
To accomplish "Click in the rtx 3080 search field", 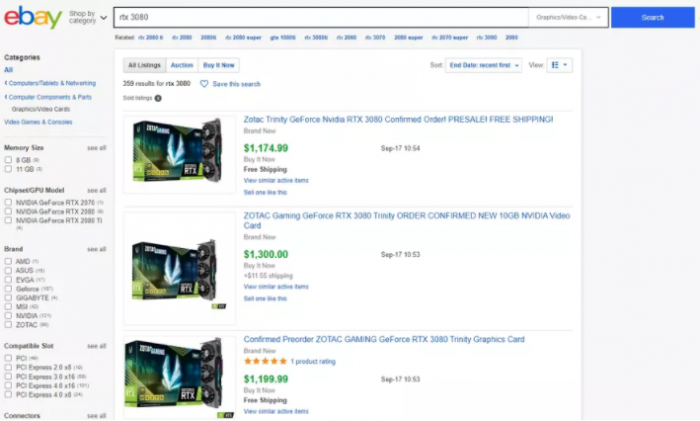I will tap(321, 17).
